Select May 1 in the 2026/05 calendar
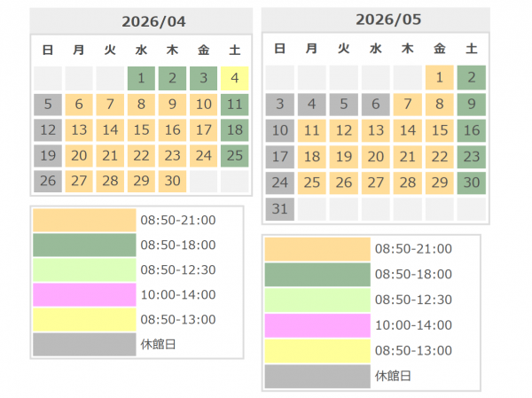Screen dimensions: 532x398 pyautogui.click(x=440, y=78)
